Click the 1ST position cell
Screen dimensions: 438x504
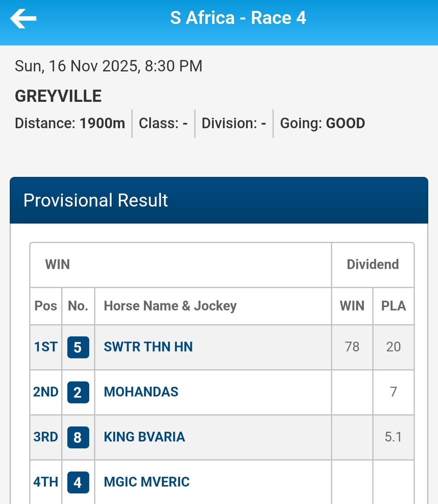coord(46,347)
